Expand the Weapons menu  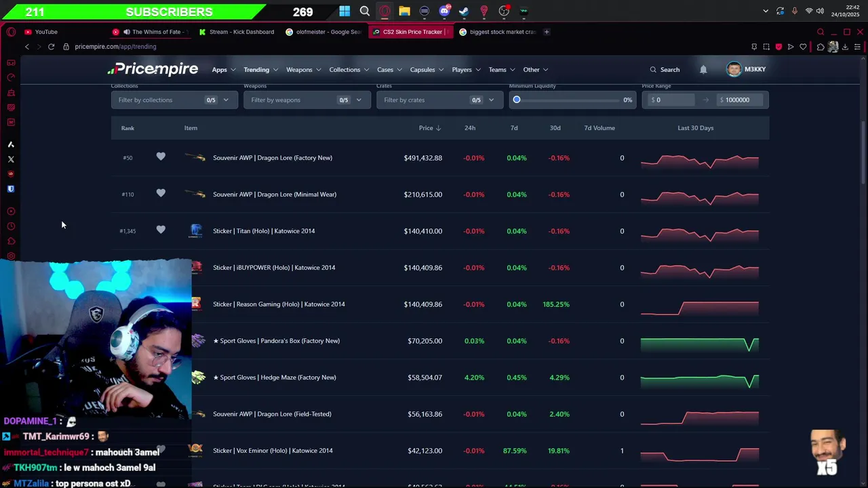pos(303,69)
